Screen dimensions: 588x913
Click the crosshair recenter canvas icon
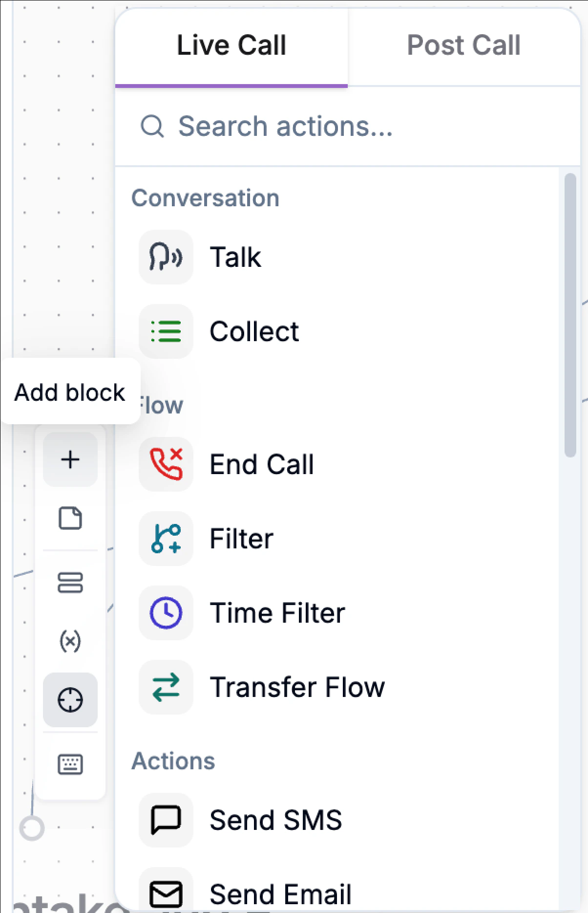click(x=70, y=699)
